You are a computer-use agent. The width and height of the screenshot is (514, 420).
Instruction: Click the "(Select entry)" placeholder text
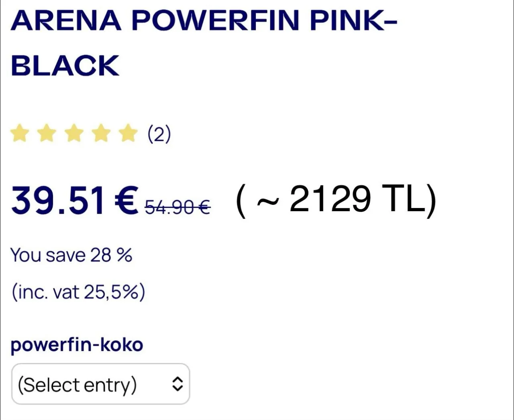[x=77, y=385]
